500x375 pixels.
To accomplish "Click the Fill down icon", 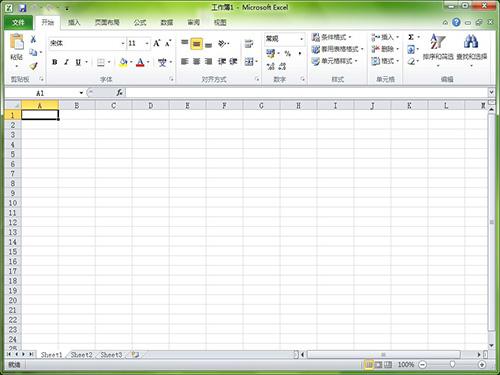I will (x=411, y=50).
